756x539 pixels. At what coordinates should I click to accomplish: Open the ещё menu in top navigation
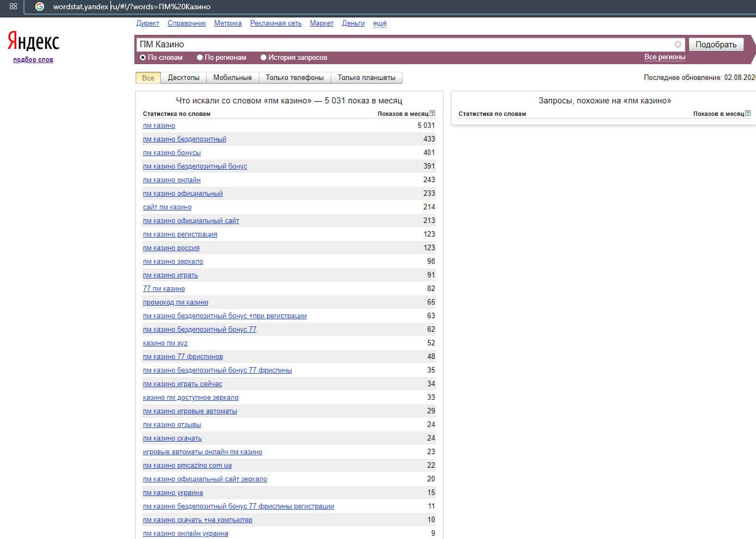[x=380, y=23]
